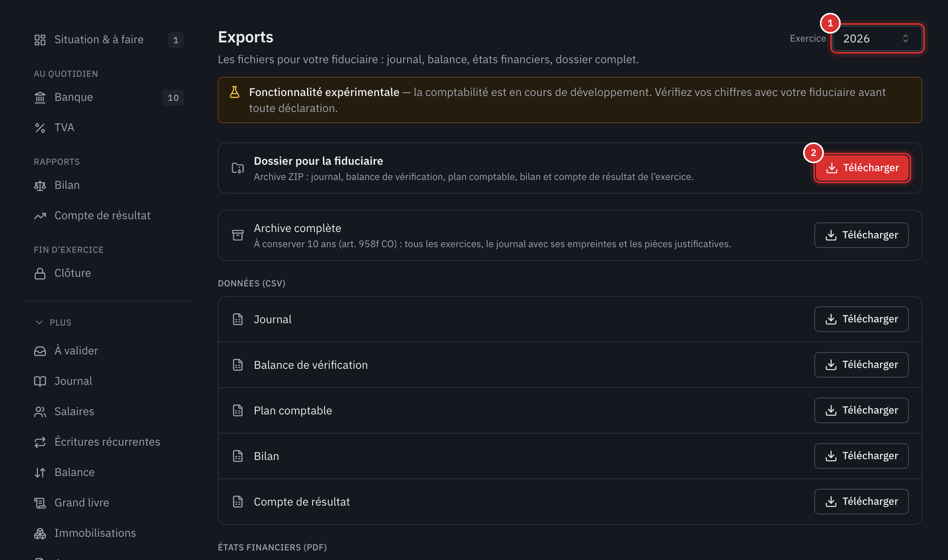
Task: Open the Exercice 2026 year selector
Action: coord(877,39)
